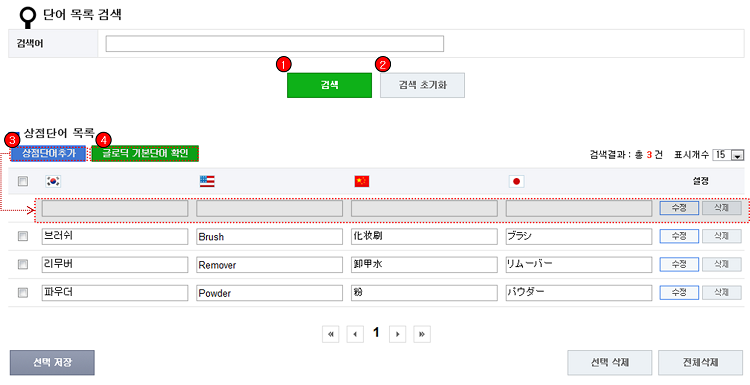Open the 표시개수 dropdown showing 15

tap(728, 154)
